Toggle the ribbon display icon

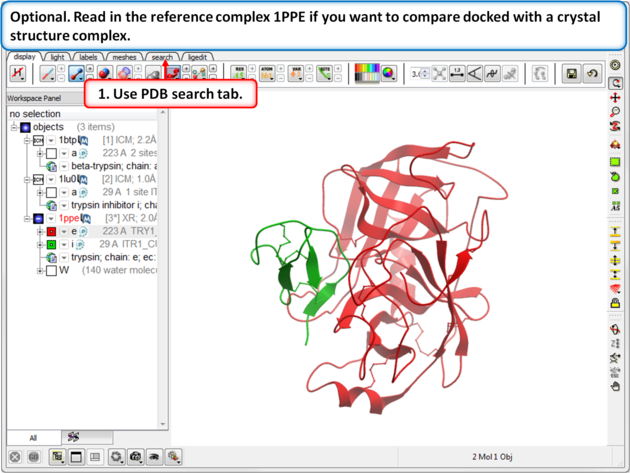point(172,74)
